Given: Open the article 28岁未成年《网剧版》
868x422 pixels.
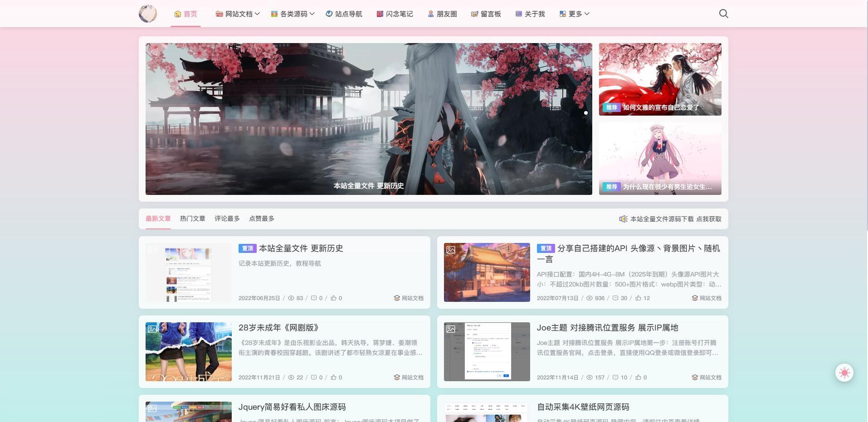Looking at the screenshot, I should (x=279, y=328).
